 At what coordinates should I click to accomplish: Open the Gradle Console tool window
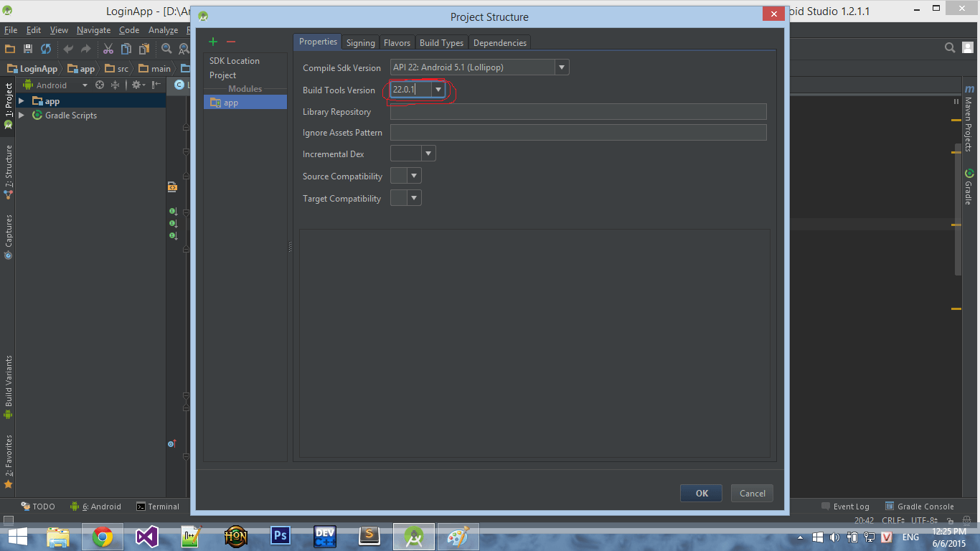(919, 507)
